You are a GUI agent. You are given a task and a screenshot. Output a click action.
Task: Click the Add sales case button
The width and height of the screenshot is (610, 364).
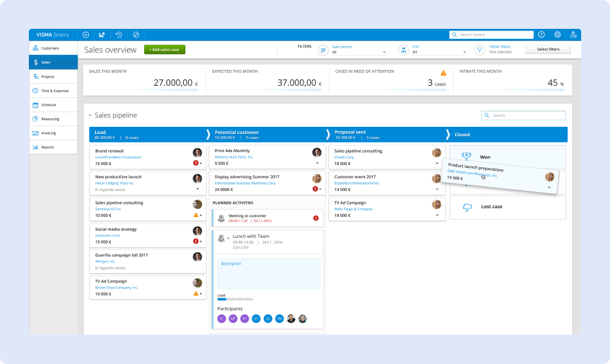[164, 50]
